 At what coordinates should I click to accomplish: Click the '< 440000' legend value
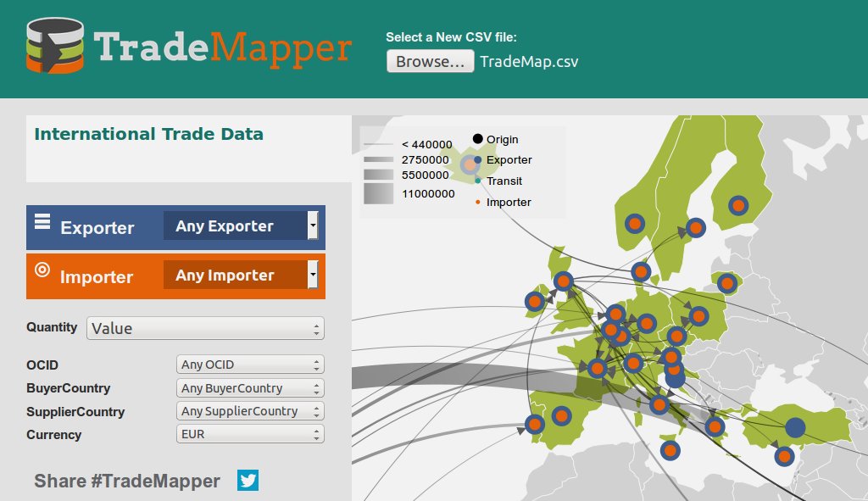[x=427, y=144]
